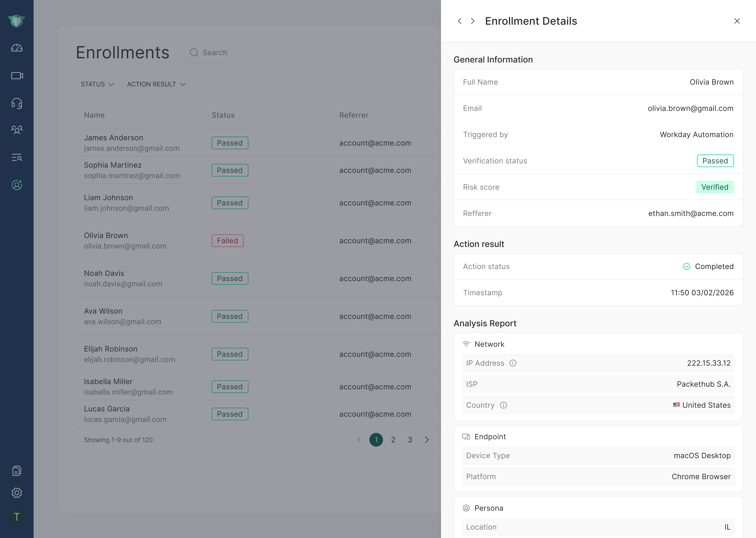
Task: Go to next enrollment detail
Action: (x=473, y=21)
